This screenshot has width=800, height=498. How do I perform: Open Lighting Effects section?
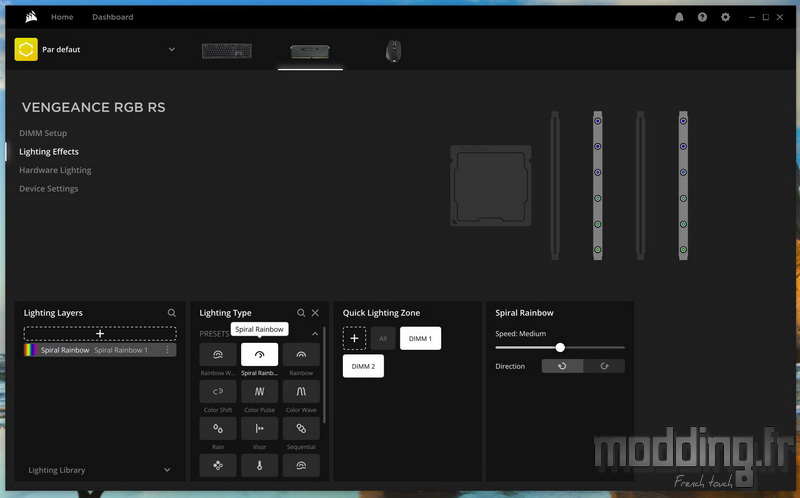click(x=49, y=152)
